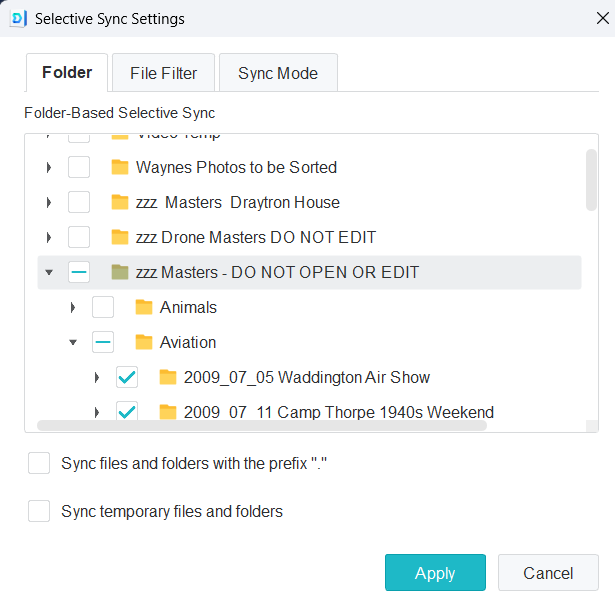The width and height of the screenshot is (615, 612).
Task: Click the folder icon for zzz Masters - DO NOT OPEN OR EDIT
Action: click(x=120, y=272)
